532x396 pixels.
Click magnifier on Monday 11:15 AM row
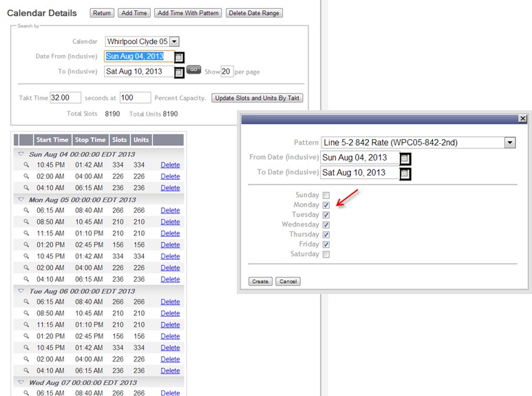click(x=26, y=233)
